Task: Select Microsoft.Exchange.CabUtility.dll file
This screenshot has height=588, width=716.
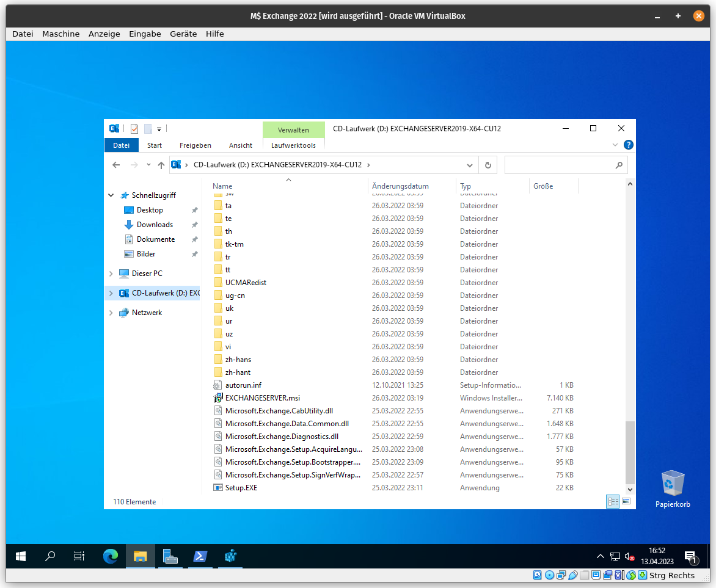Action: [279, 411]
